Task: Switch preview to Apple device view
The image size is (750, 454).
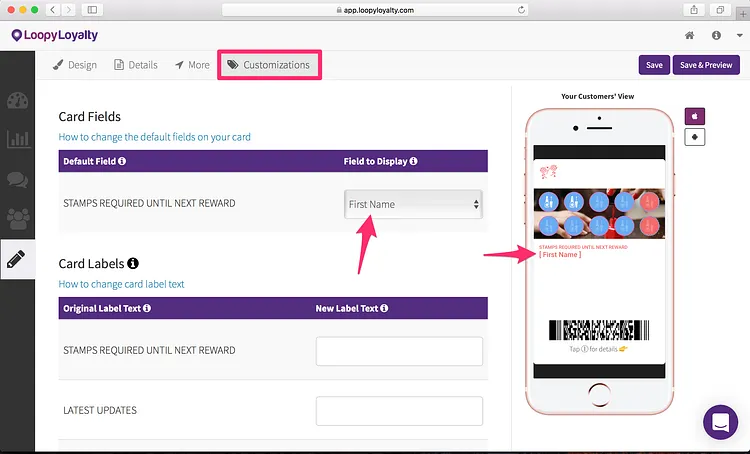Action: pos(695,116)
